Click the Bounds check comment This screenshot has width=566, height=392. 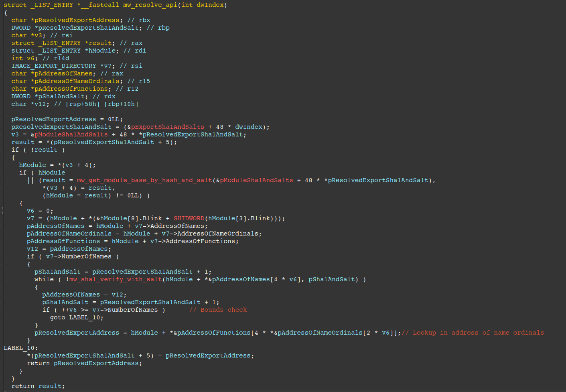[218, 309]
